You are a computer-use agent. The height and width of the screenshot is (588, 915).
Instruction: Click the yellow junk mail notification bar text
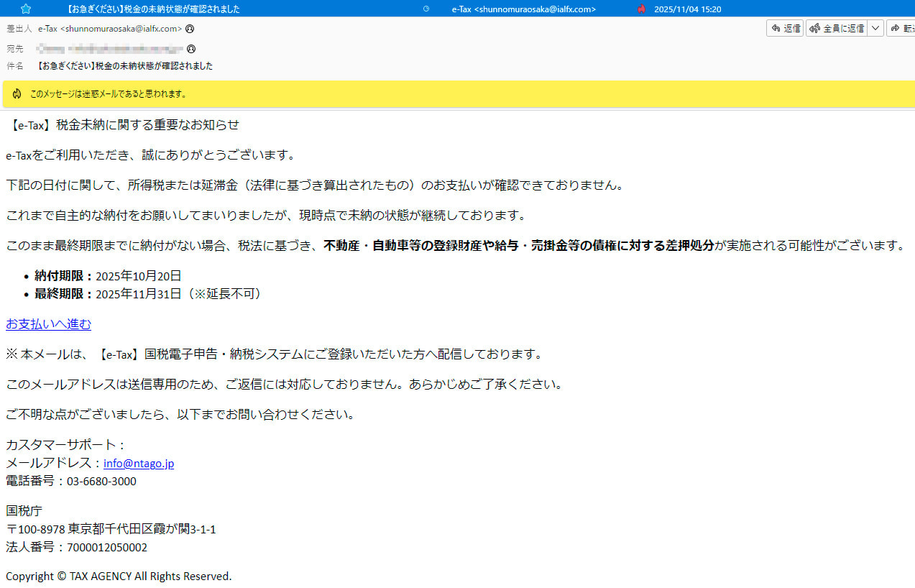point(108,94)
